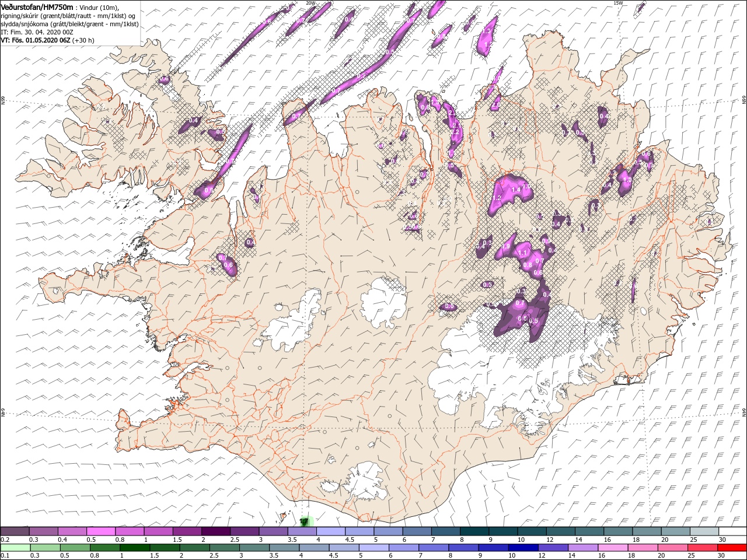Select white snow-scale swatch after 30
747x560 pixels.
(x=732, y=531)
